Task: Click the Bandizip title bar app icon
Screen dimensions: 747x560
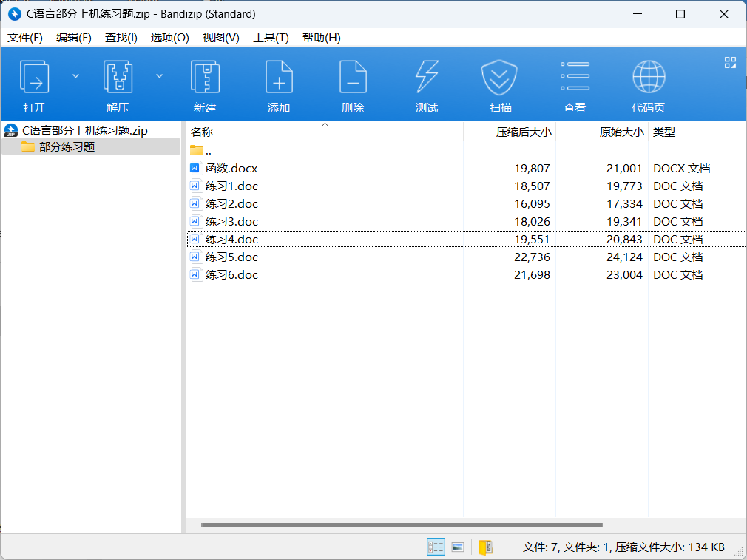Action: pos(15,14)
